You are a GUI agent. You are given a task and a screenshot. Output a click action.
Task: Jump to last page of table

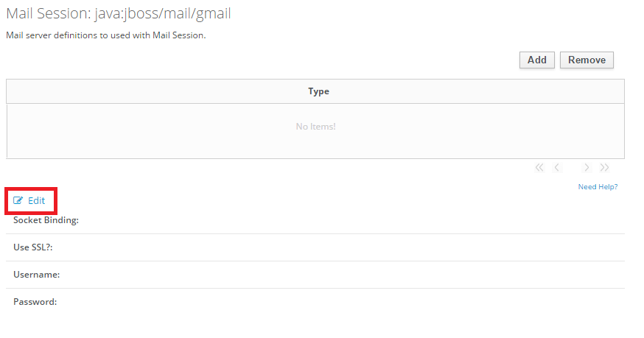pyautogui.click(x=604, y=168)
